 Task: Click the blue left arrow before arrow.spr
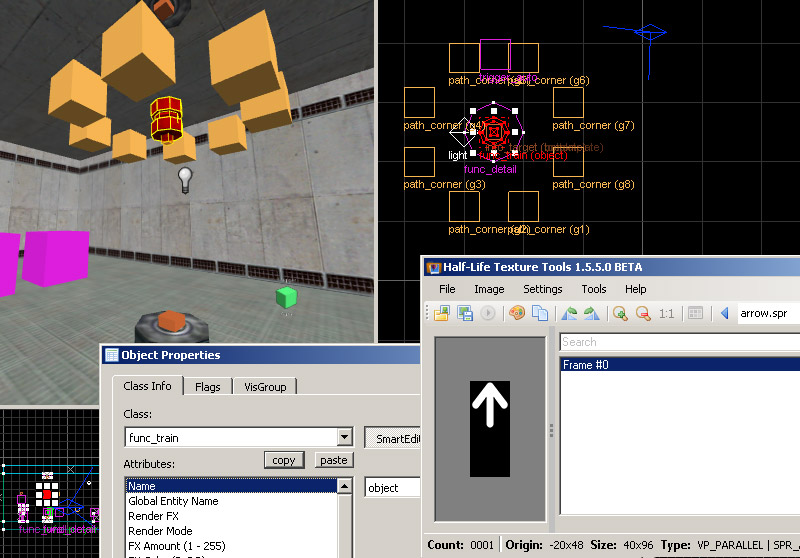point(724,313)
